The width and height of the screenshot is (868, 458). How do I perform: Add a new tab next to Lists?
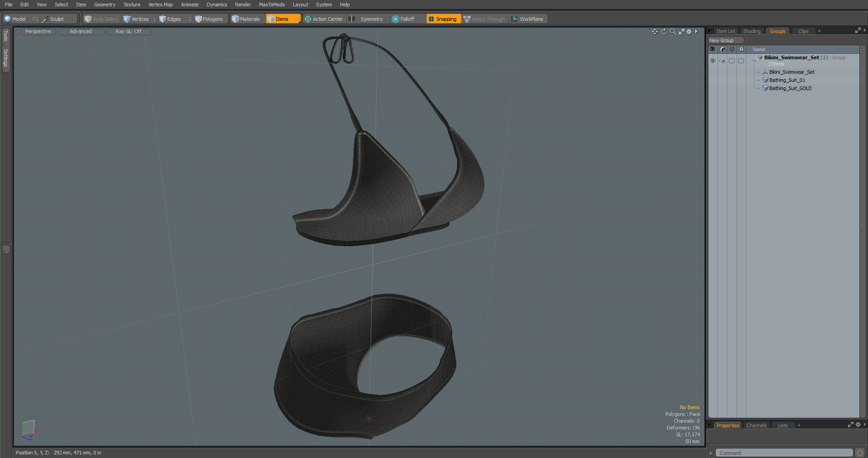click(799, 425)
